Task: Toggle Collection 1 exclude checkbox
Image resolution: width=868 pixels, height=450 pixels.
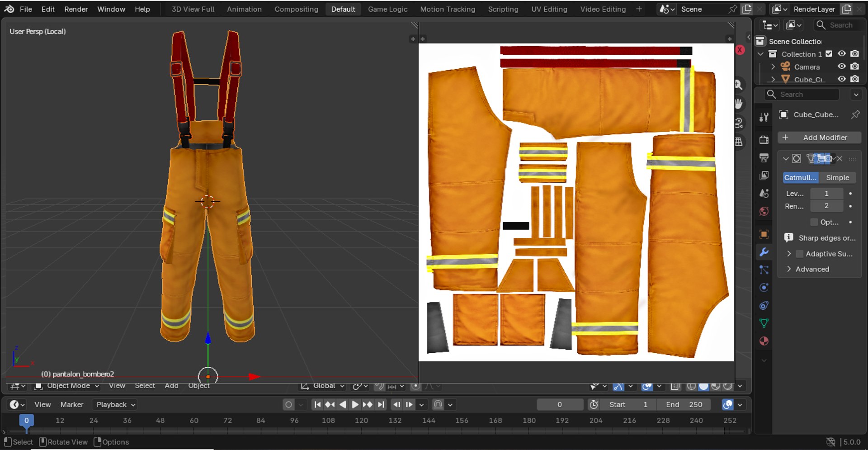Action: [x=829, y=54]
